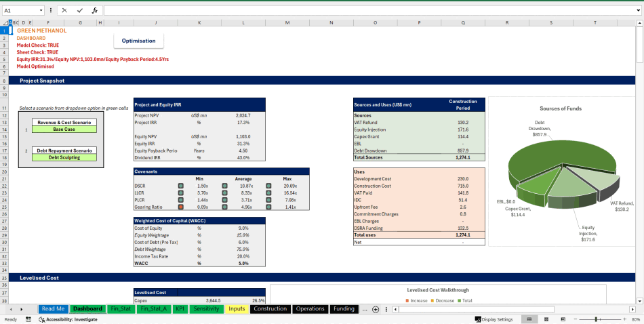
Task: Switch to the Fin_Stat_A sheet tab
Action: 154,309
